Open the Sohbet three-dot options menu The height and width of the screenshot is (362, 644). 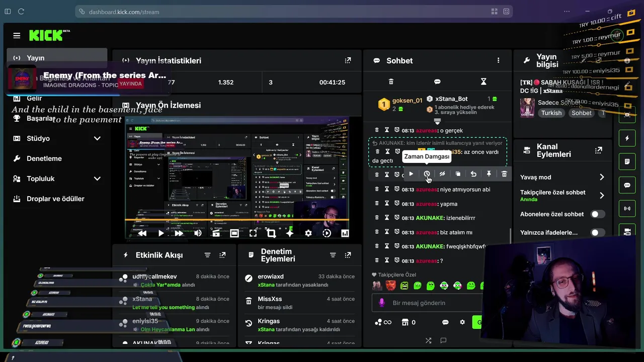(499, 60)
